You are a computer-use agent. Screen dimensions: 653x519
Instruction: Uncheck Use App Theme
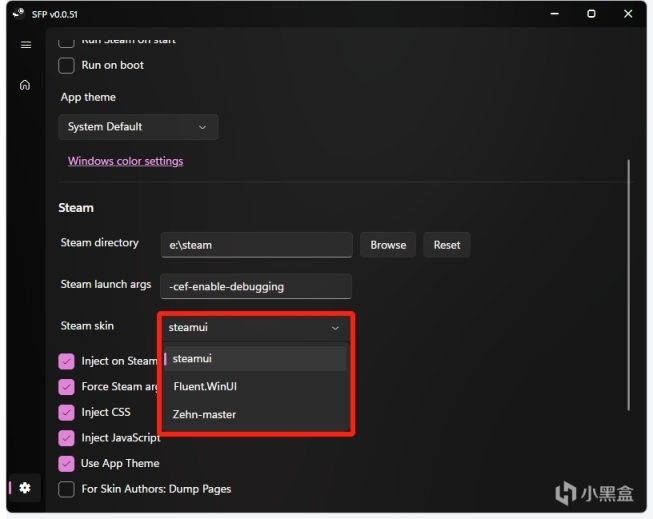coord(66,464)
